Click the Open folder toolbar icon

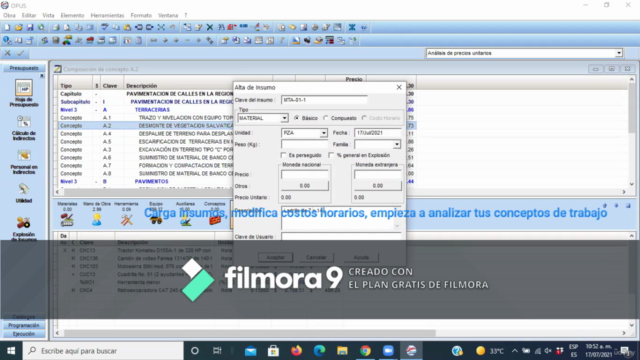(x=18, y=27)
